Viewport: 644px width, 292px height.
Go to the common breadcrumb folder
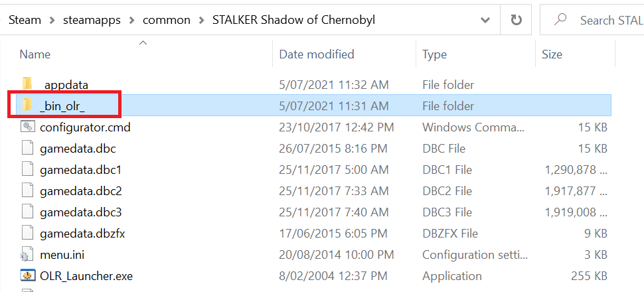point(169,20)
